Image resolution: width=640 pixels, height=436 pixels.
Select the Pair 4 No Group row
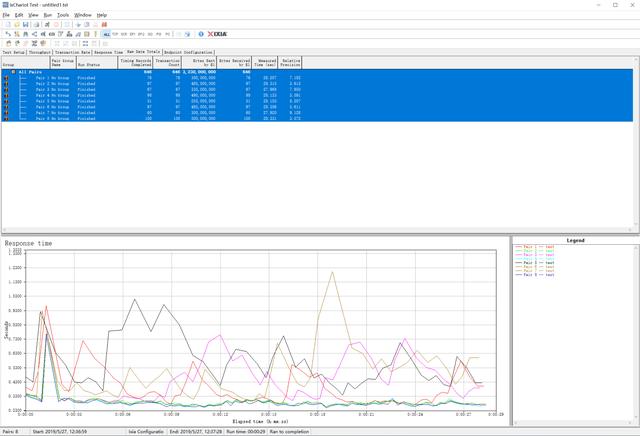coord(70,95)
